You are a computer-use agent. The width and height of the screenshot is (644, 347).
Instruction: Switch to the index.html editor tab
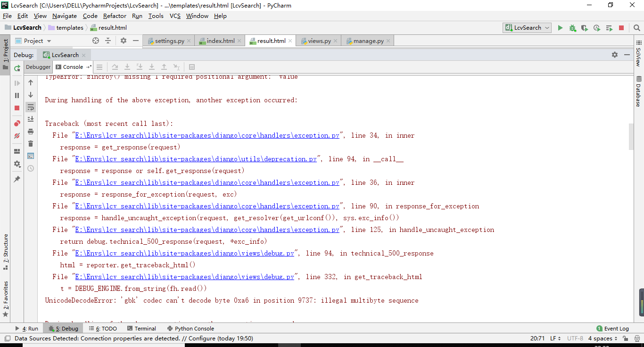click(x=220, y=41)
